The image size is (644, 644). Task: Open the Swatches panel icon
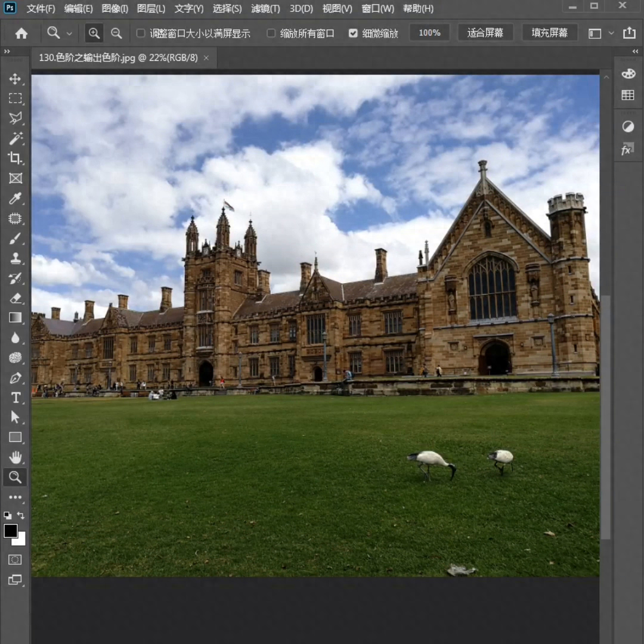628,95
